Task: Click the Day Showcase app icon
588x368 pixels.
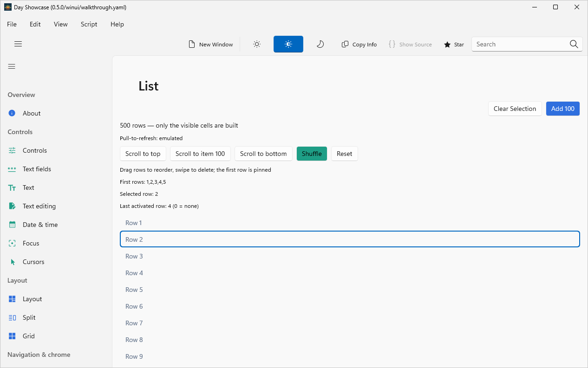Action: pos(8,7)
